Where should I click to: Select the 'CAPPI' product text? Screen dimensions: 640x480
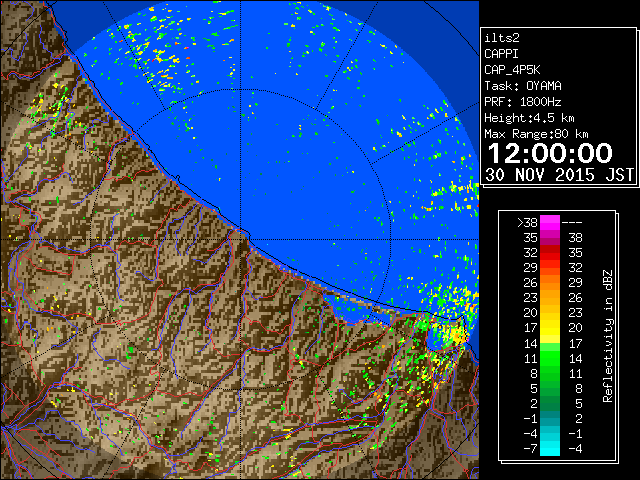pos(501,54)
